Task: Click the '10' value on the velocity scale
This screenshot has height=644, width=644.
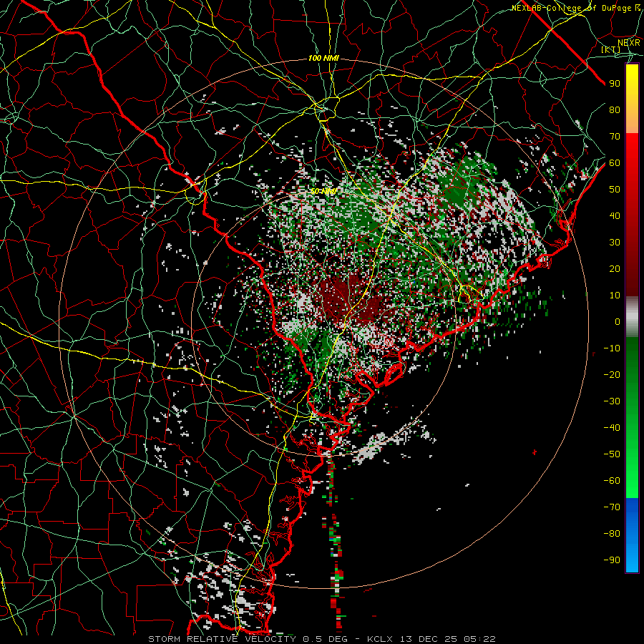Action: coord(615,296)
